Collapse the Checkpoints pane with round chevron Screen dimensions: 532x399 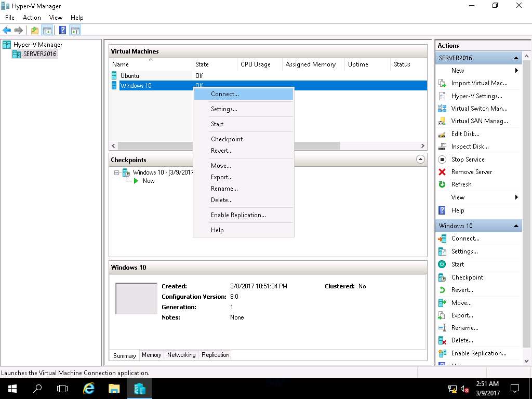pos(420,159)
